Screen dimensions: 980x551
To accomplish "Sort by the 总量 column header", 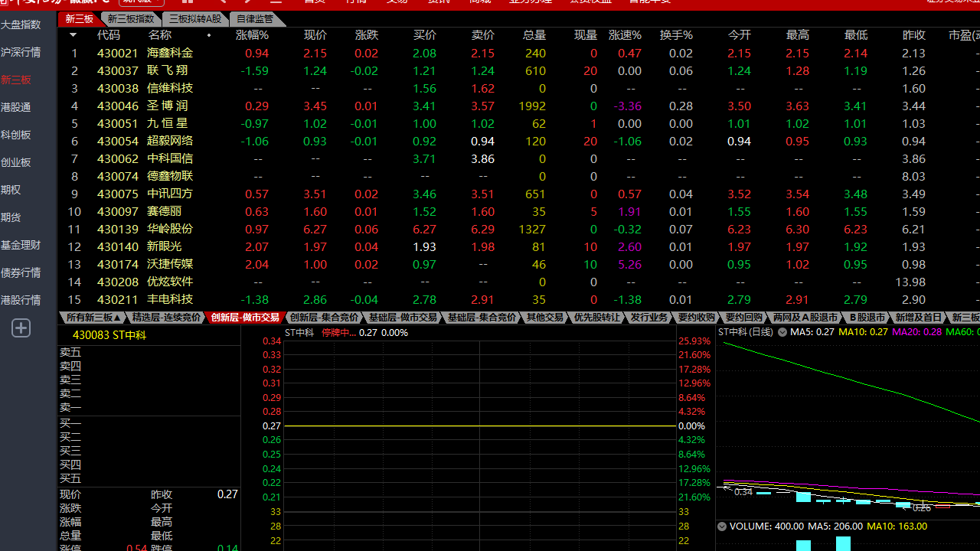I will coord(534,35).
